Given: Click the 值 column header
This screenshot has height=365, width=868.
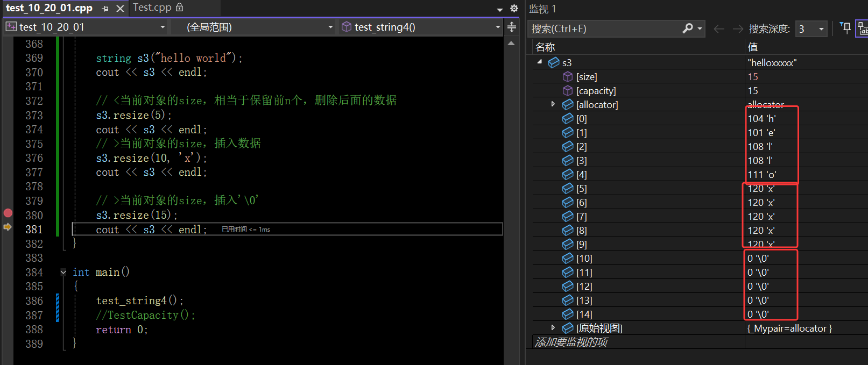Looking at the screenshot, I should (x=752, y=47).
